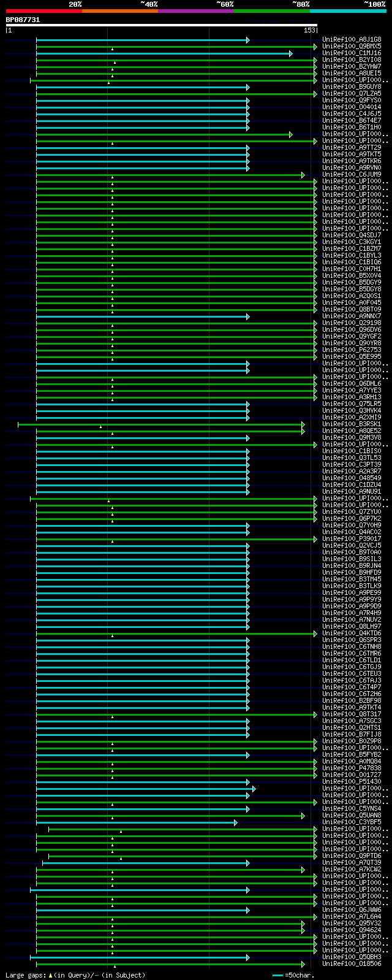Open hit UniRef100_Q4KTD6
The image size is (392, 980).
[x=352, y=634]
